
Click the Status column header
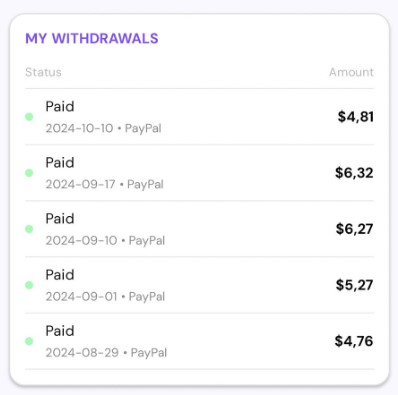[x=43, y=72]
